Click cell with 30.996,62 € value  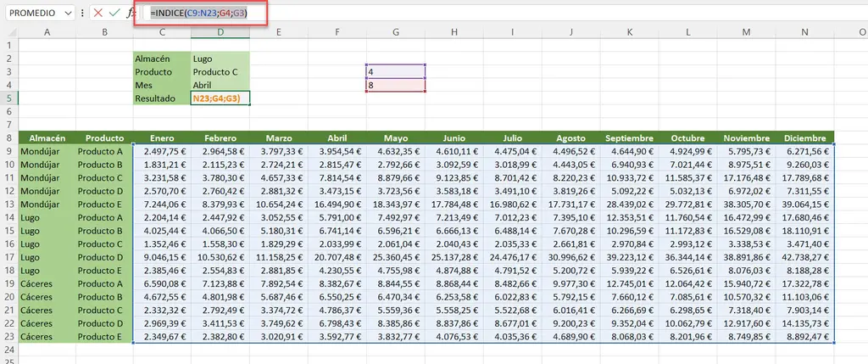tap(570, 257)
